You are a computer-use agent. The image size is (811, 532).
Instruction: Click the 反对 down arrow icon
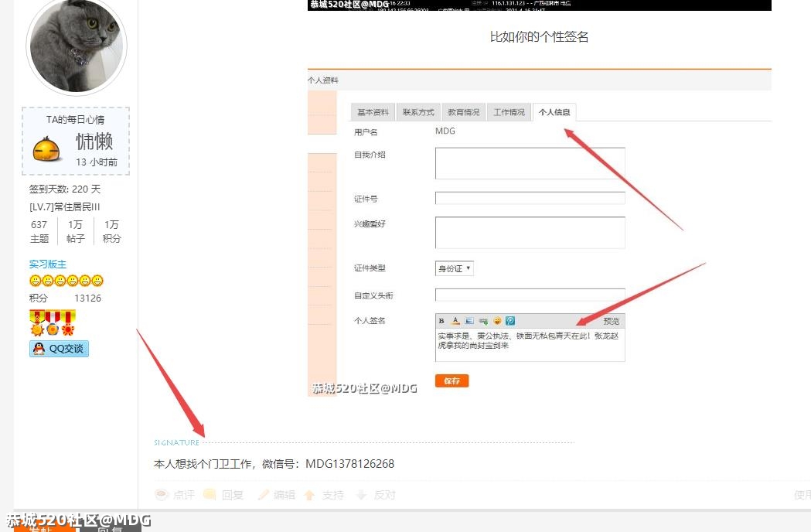tap(362, 495)
